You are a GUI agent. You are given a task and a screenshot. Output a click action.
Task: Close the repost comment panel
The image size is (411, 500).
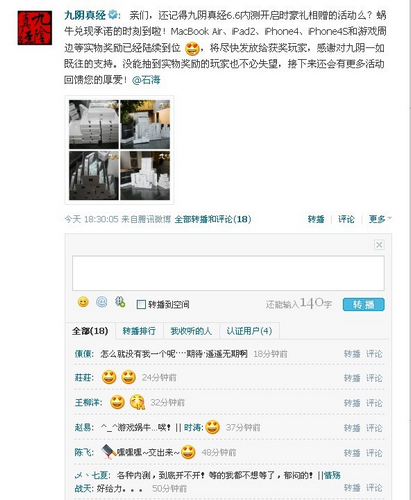pos(379,245)
